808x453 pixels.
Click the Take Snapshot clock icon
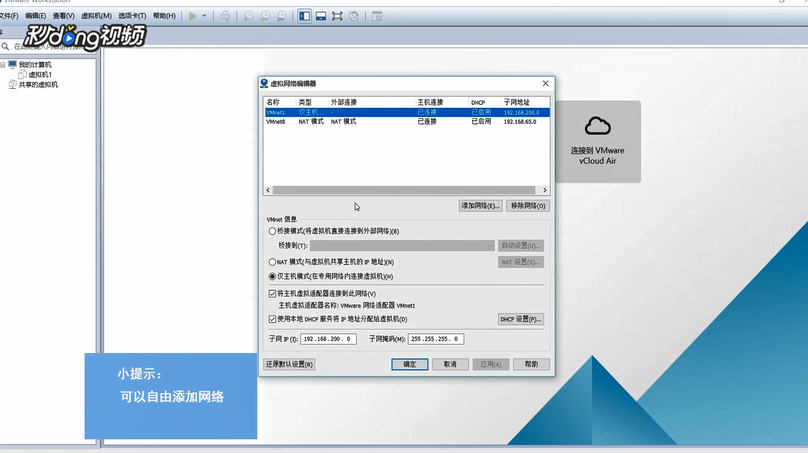pos(248,16)
